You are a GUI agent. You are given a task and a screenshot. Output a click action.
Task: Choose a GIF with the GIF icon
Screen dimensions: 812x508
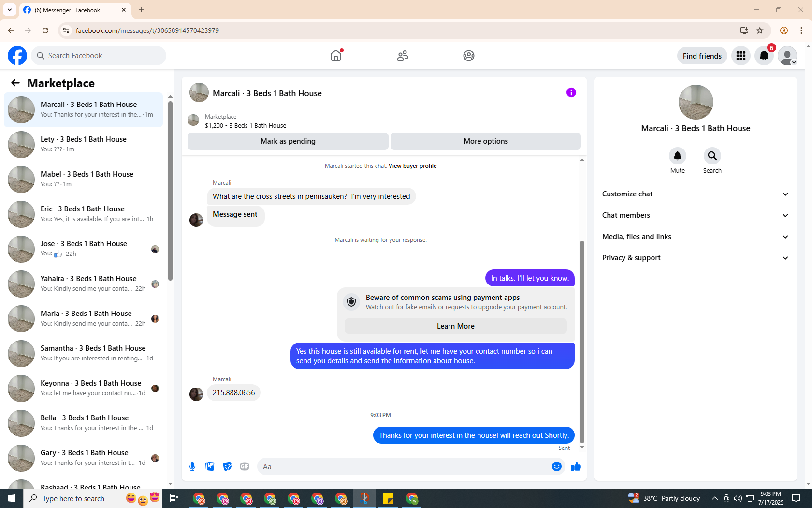tap(245, 466)
